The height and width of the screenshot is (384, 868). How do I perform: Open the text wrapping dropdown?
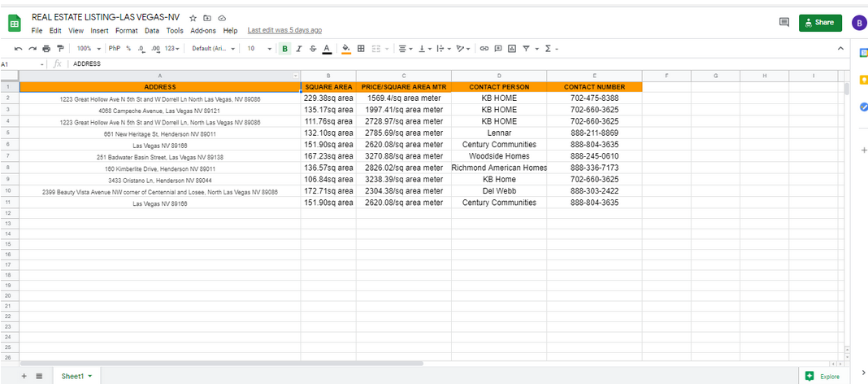tap(444, 49)
